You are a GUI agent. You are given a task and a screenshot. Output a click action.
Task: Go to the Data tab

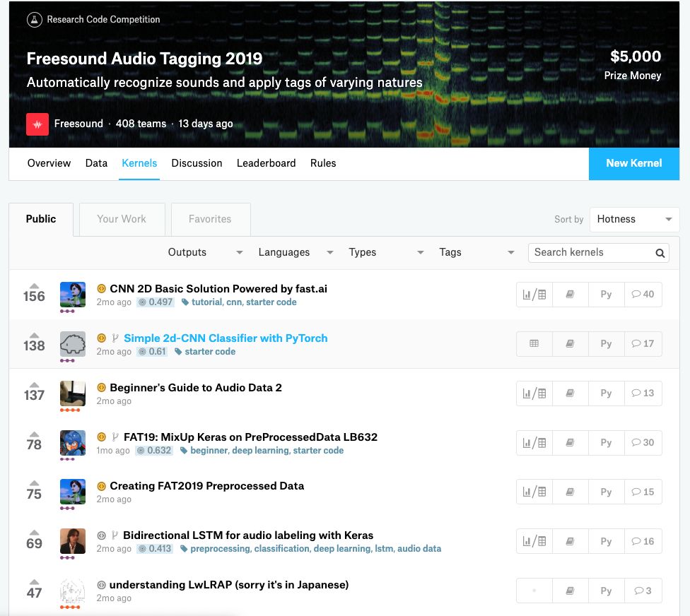pyautogui.click(x=96, y=164)
